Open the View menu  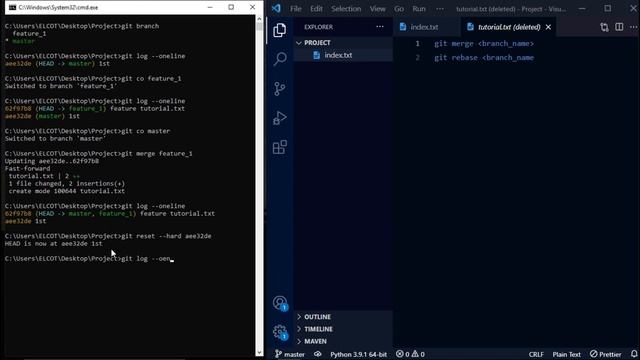pos(378,9)
